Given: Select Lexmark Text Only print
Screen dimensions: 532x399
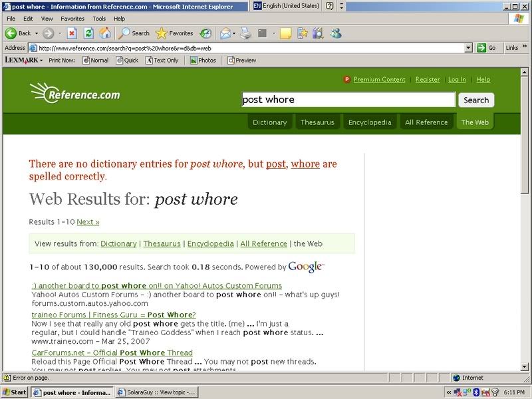Looking at the screenshot, I should [x=162, y=61].
